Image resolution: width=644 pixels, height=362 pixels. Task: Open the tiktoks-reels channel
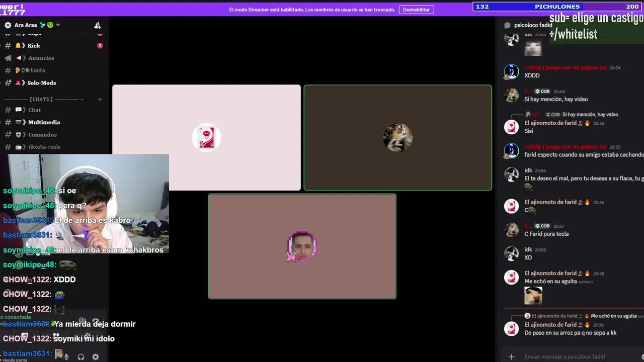44,147
